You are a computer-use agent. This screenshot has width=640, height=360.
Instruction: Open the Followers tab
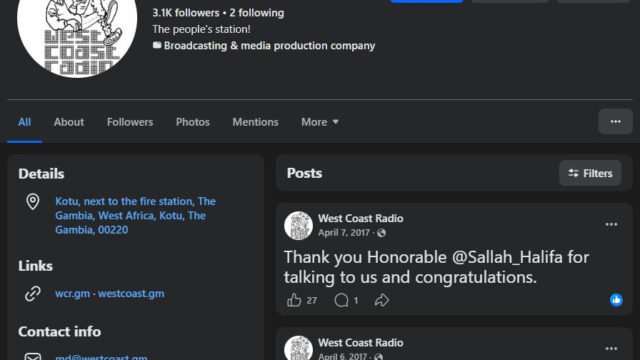(130, 122)
